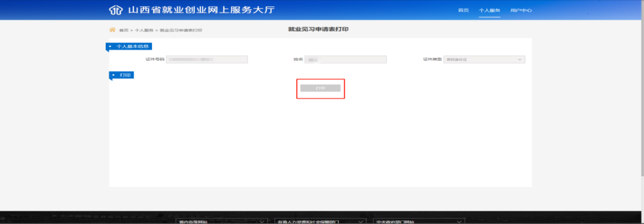
Task: Expand the 各省人力资源和社会保障部门 dropdown
Action: [320, 221]
